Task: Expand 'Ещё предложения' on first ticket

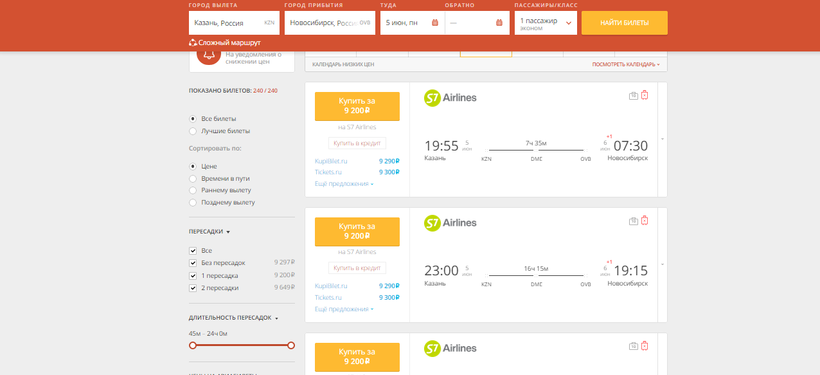Action: pyautogui.click(x=344, y=184)
